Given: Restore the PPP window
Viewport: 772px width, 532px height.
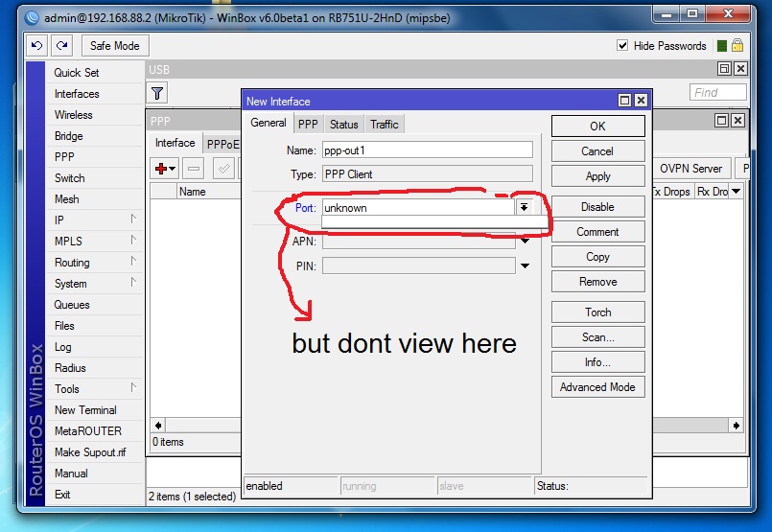Looking at the screenshot, I should tap(721, 120).
